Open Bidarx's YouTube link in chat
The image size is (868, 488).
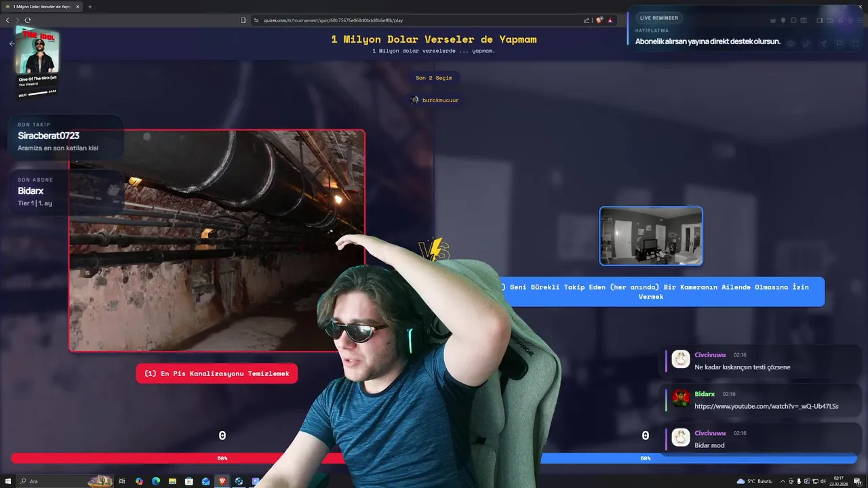(766, 406)
